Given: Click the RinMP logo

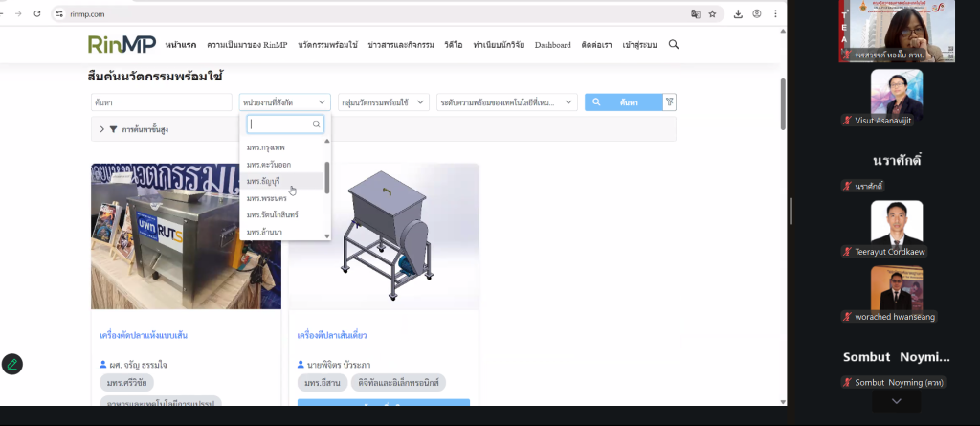Looking at the screenshot, I should [x=120, y=45].
